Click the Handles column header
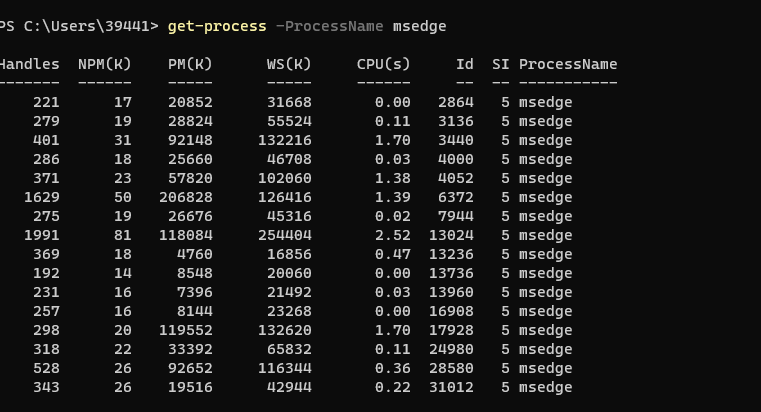This screenshot has height=412, width=761. click(x=30, y=64)
